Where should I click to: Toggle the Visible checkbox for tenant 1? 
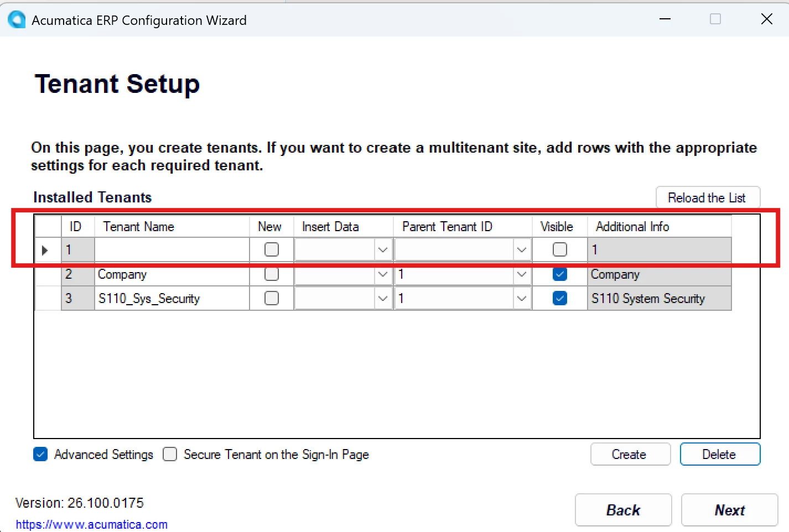560,249
